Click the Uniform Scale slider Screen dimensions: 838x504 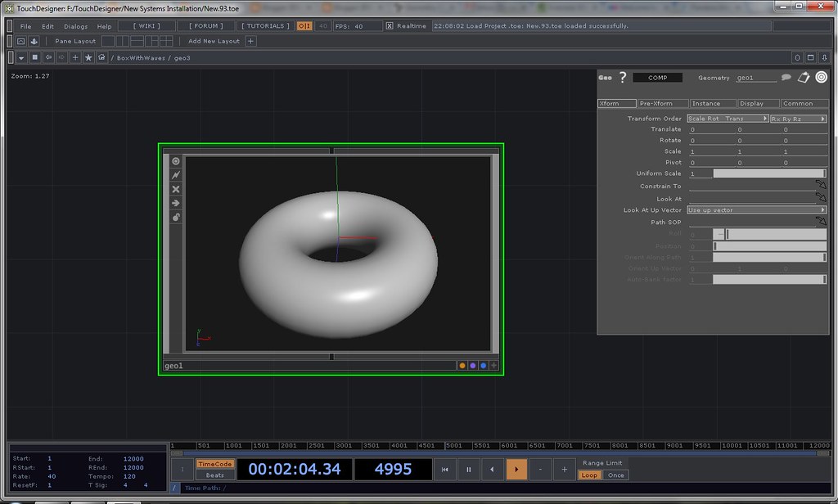[769, 173]
